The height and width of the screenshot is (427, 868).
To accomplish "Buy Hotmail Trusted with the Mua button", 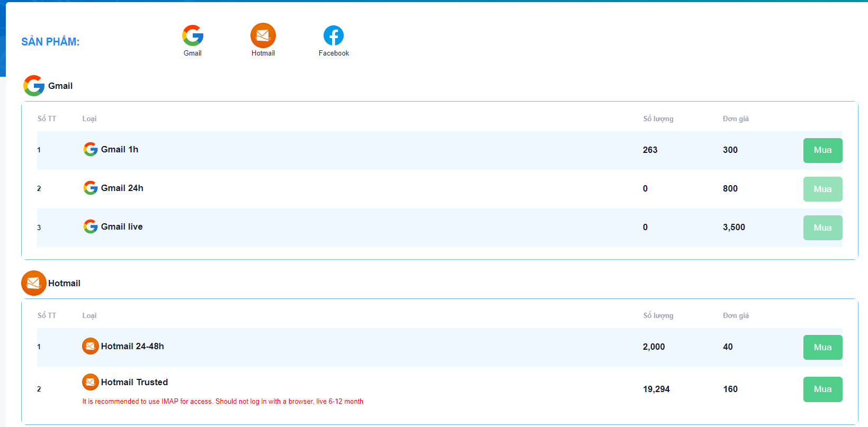I will (x=823, y=389).
